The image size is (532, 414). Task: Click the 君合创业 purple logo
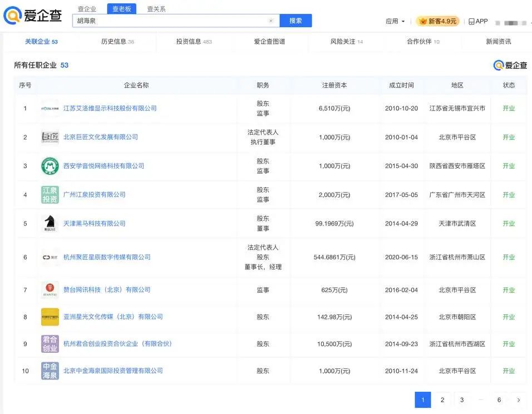[x=50, y=344]
